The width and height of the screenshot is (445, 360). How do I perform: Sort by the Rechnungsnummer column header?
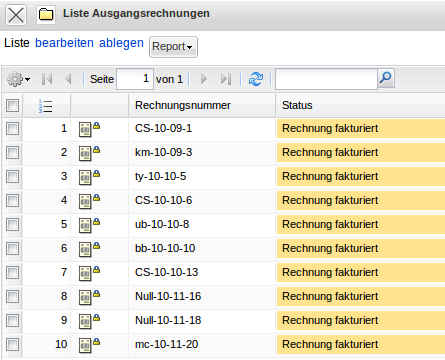pos(183,105)
